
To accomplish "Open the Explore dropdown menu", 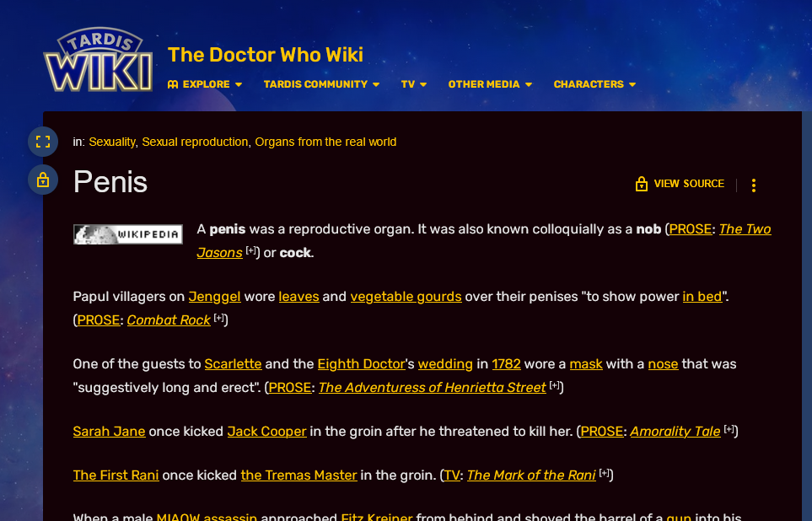I will 205,84.
